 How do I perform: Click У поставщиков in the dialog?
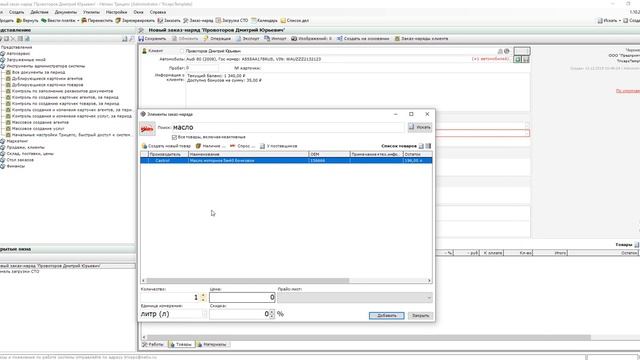(279, 146)
